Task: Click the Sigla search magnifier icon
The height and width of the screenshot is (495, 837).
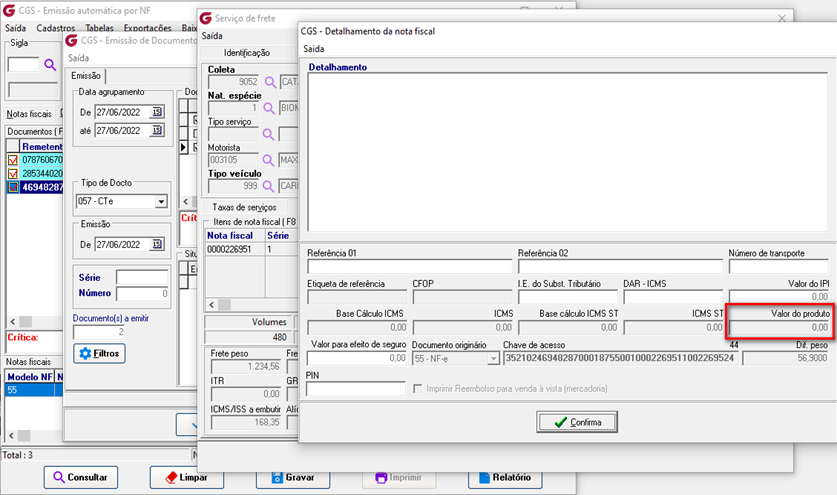Action: [50, 65]
